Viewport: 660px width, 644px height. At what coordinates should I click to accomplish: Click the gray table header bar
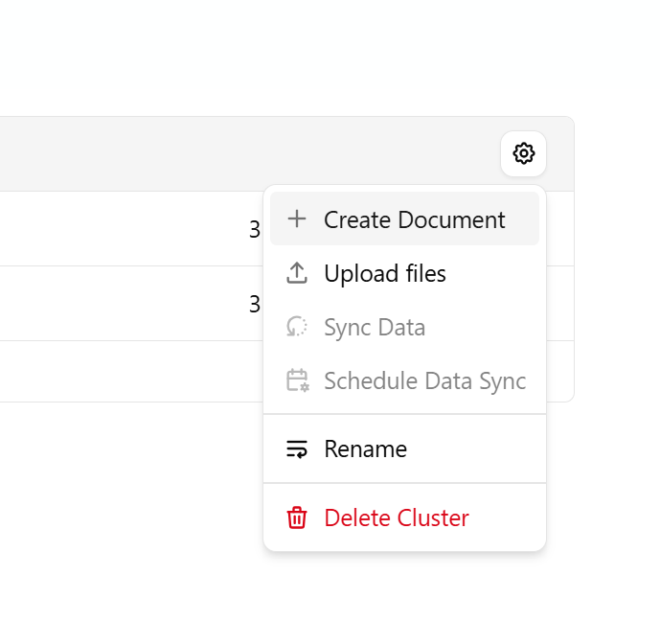click(239, 153)
